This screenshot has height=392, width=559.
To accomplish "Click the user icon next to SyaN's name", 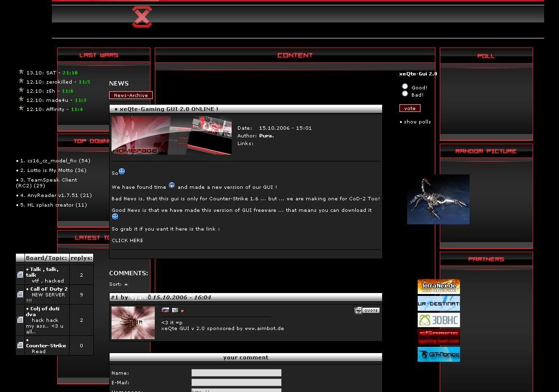I will tap(149, 297).
